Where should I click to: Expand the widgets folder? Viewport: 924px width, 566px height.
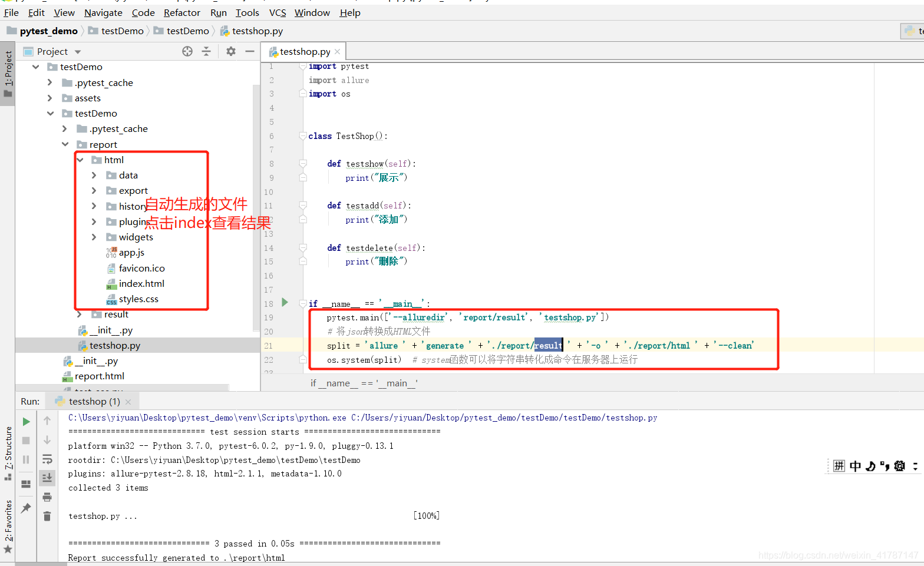(x=94, y=237)
